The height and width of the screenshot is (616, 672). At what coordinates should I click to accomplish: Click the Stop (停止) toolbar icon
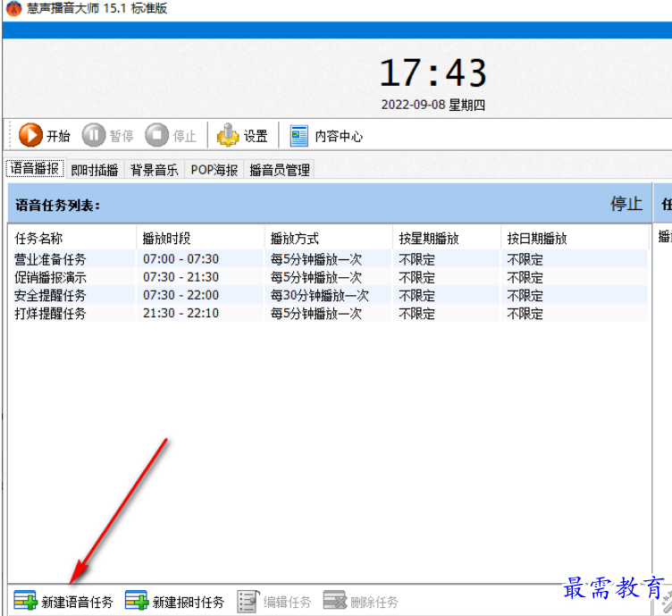point(157,136)
